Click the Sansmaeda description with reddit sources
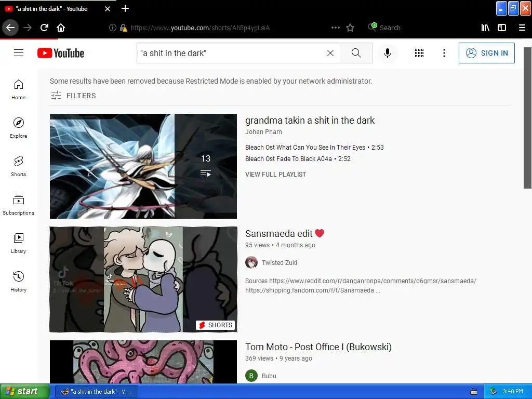 click(x=361, y=286)
